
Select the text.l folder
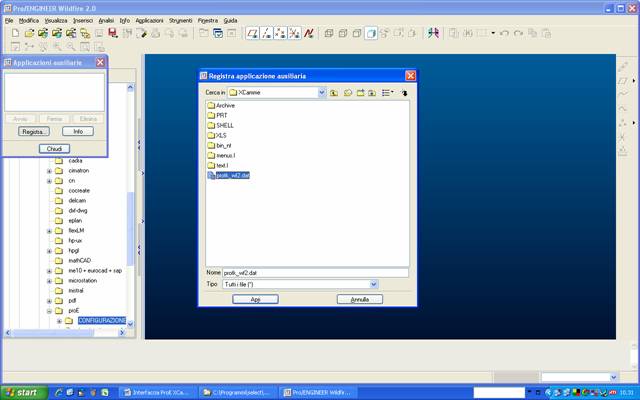tap(218, 165)
